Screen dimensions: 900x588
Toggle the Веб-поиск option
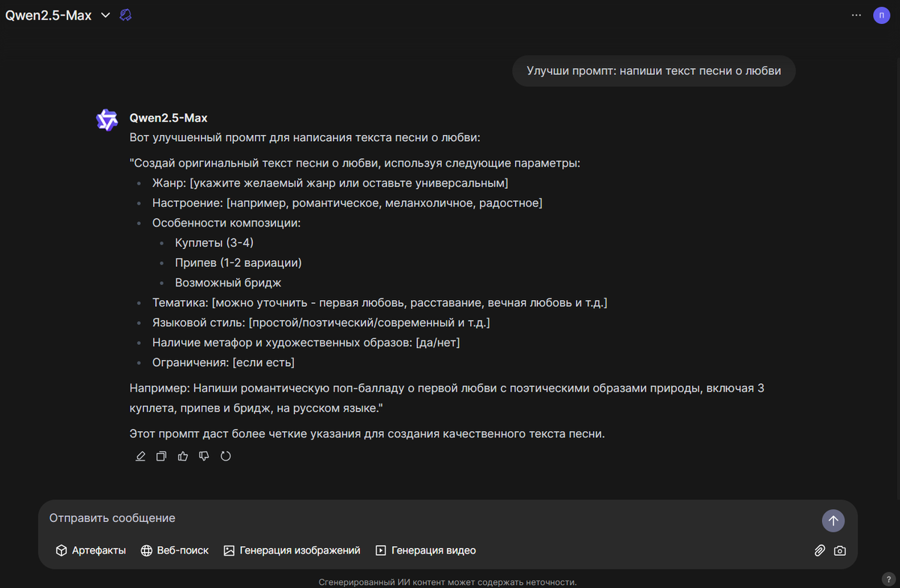[175, 550]
